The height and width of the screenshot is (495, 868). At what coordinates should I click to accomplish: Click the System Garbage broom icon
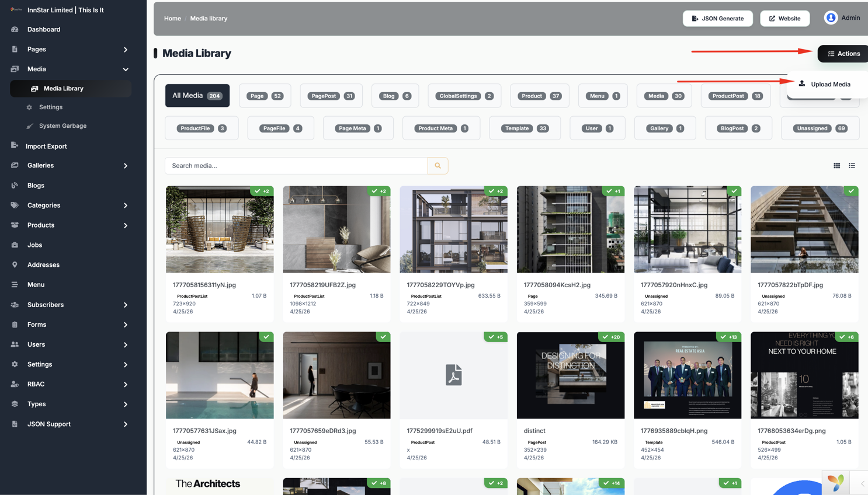pyautogui.click(x=30, y=126)
